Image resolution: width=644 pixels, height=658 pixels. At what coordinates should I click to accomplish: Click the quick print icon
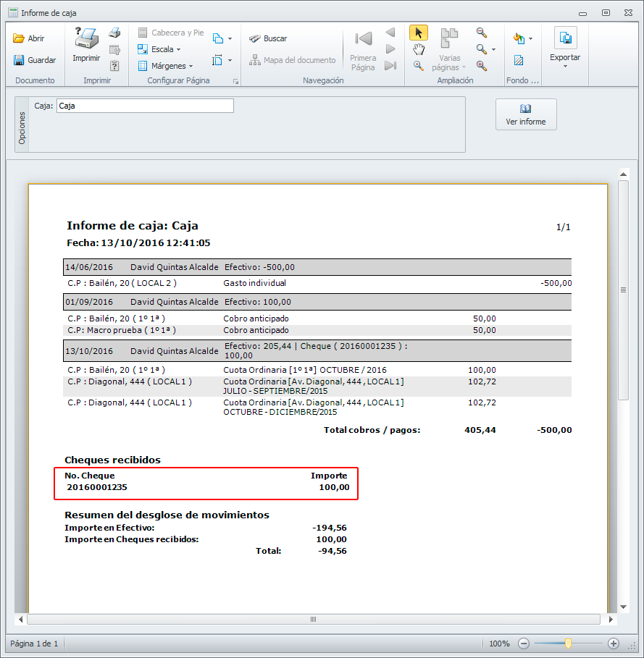tap(114, 33)
